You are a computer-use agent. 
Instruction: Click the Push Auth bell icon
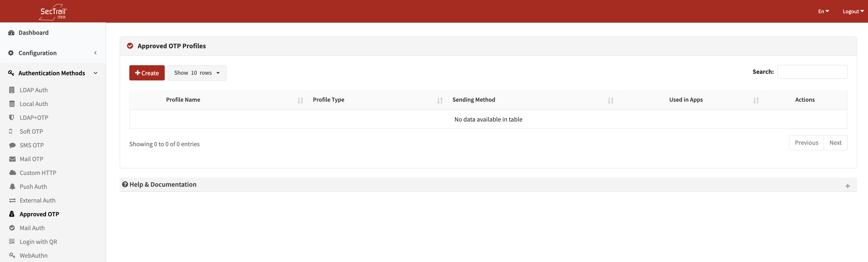coord(12,187)
